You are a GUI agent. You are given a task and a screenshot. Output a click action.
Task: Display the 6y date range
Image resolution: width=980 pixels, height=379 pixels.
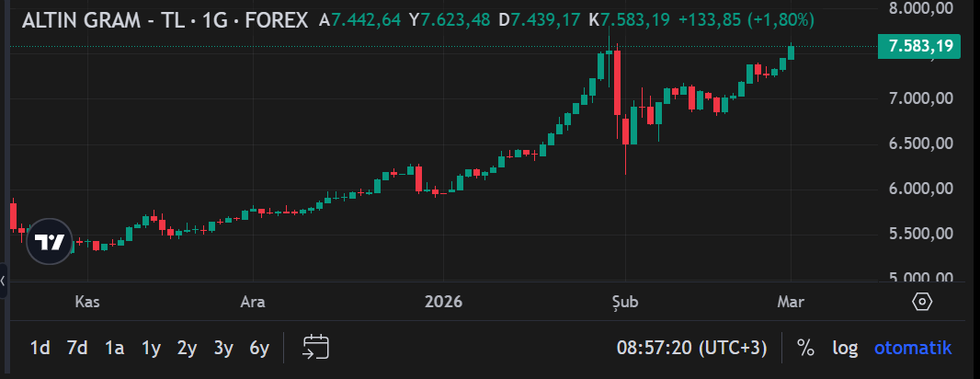pyautogui.click(x=259, y=348)
